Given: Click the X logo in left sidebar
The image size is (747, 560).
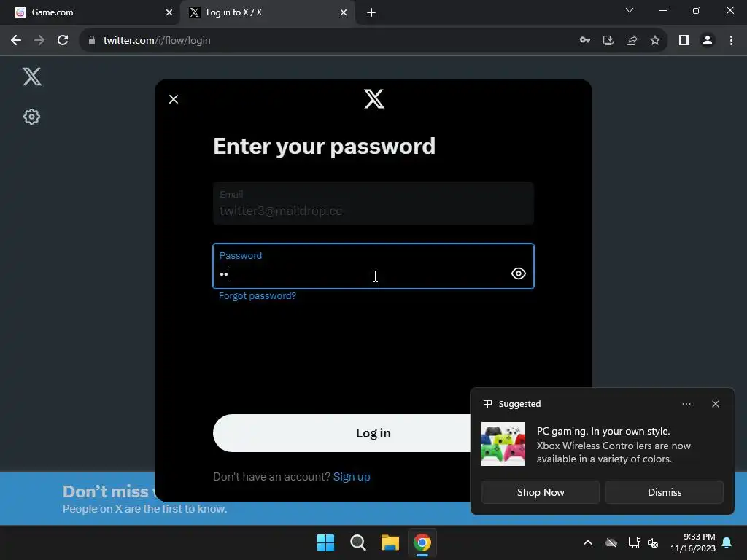Looking at the screenshot, I should point(32,77).
